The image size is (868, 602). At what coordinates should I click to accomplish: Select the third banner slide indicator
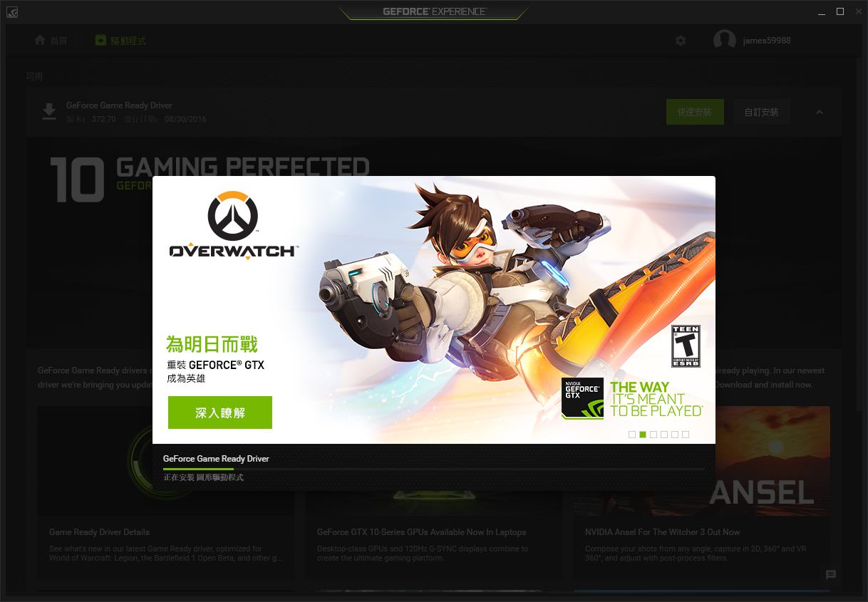tap(653, 434)
